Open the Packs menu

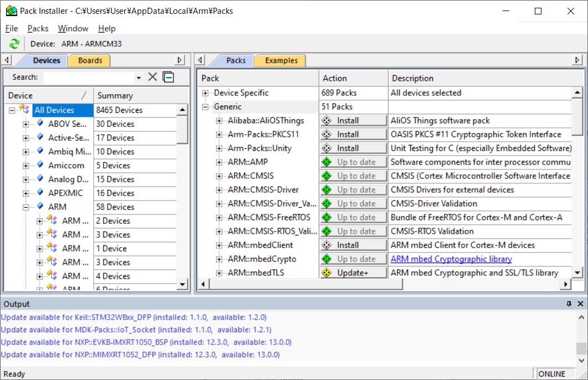coord(38,28)
